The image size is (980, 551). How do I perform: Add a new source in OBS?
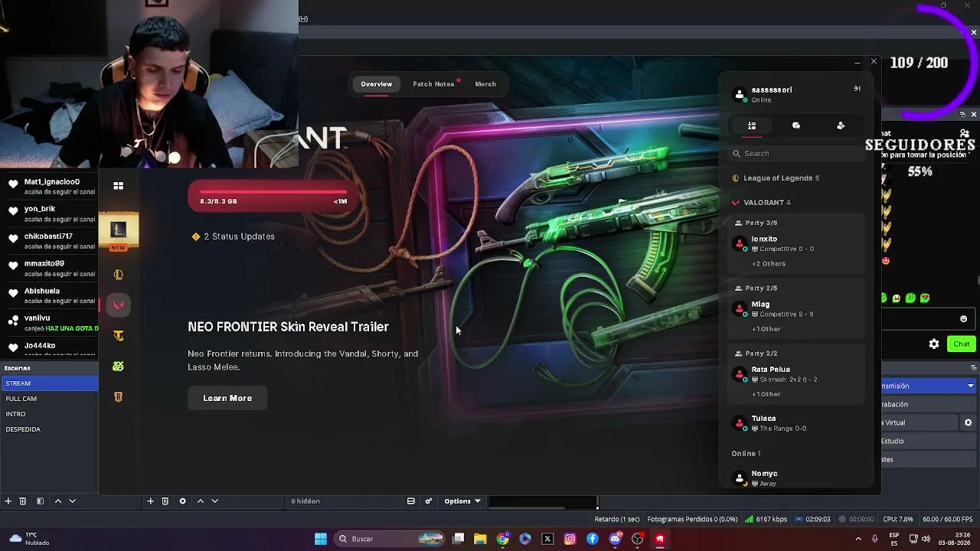pyautogui.click(x=151, y=501)
